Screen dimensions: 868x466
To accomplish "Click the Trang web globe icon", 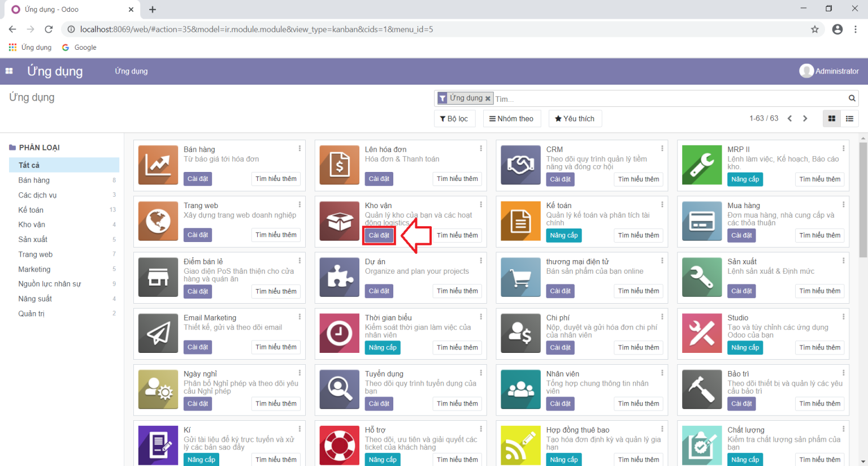I will pos(158,221).
